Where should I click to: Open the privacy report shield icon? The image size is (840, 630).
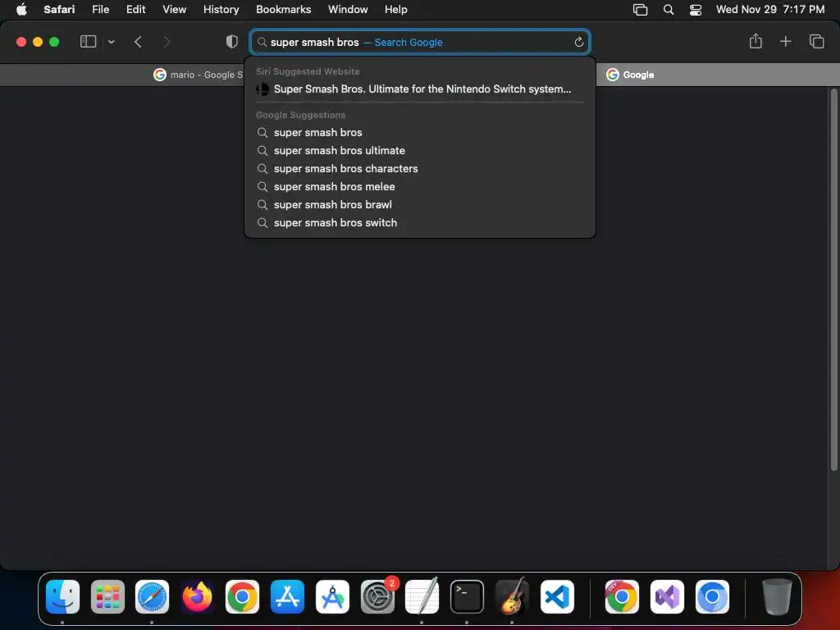(x=232, y=42)
